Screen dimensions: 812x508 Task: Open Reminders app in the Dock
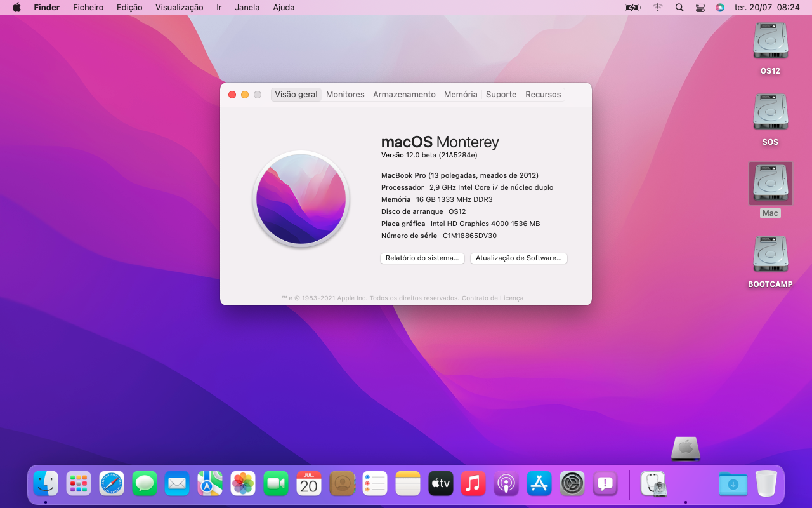(x=375, y=483)
